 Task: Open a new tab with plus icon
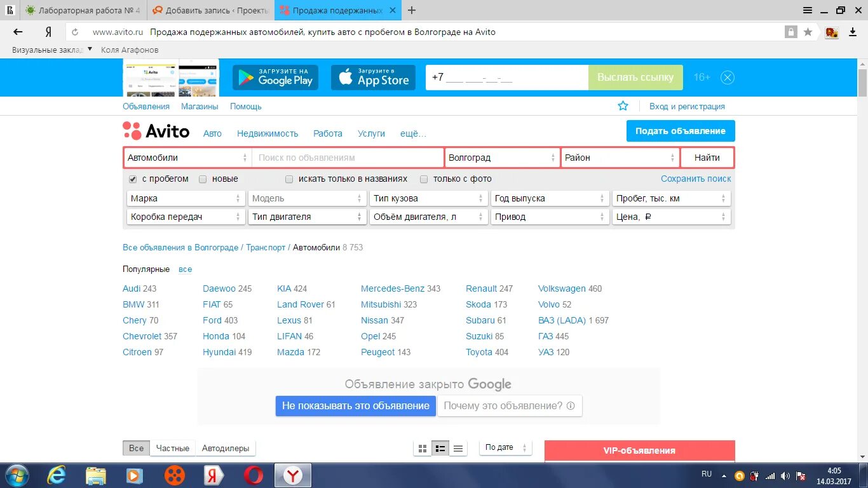tap(412, 10)
